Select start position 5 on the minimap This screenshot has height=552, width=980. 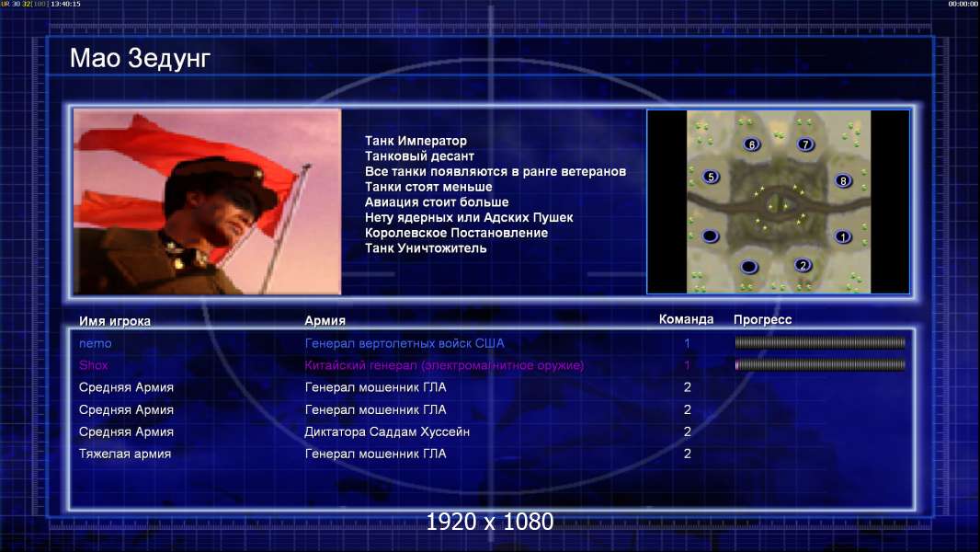click(x=711, y=177)
